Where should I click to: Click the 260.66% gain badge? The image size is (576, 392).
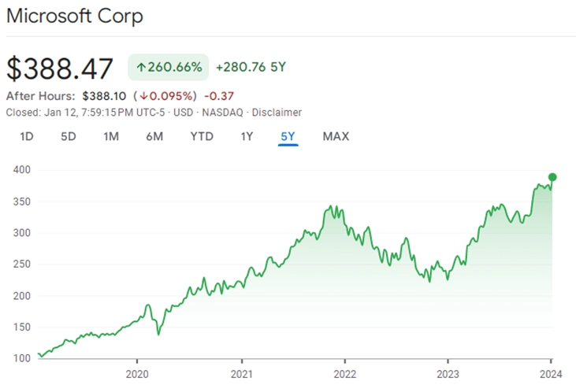coord(169,67)
